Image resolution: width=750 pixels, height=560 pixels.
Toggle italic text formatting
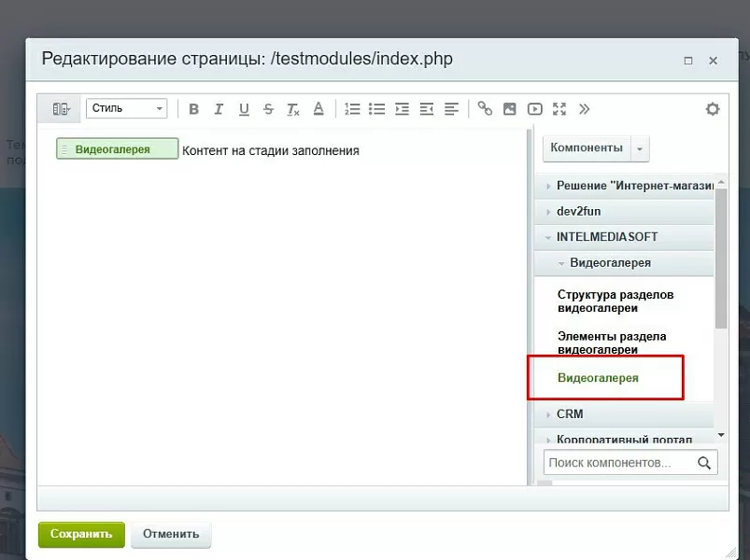[x=219, y=109]
